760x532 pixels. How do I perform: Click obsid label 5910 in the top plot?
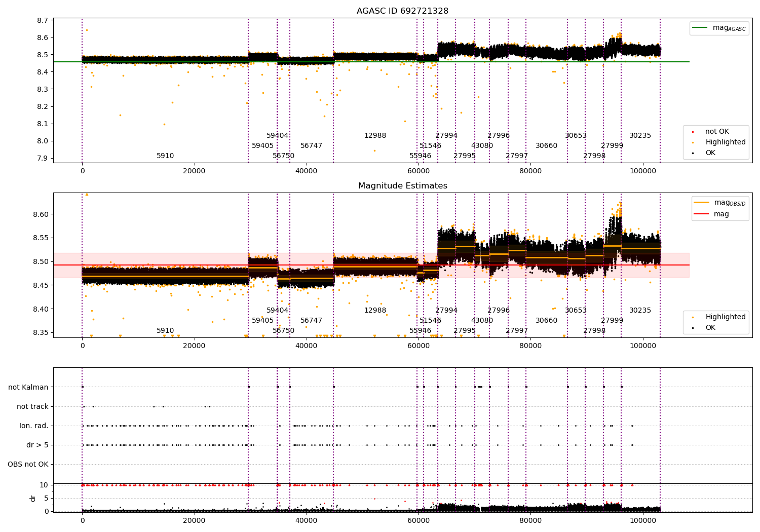(x=165, y=156)
